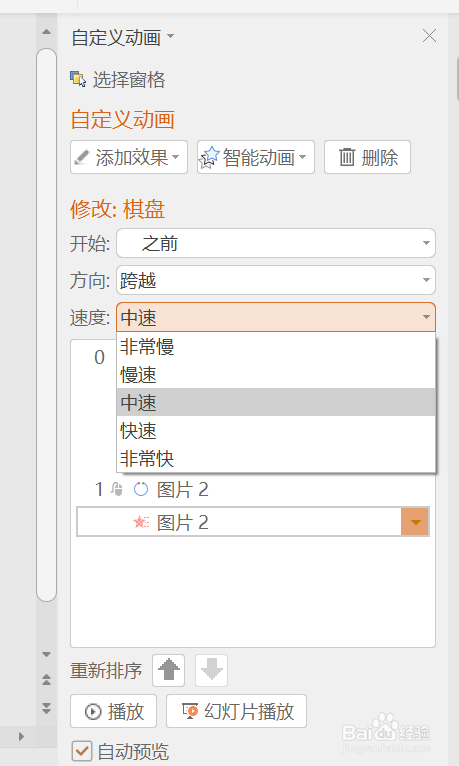The height and width of the screenshot is (766, 459).
Task: Click the pencil icon on 添加效果
Action: (82, 157)
